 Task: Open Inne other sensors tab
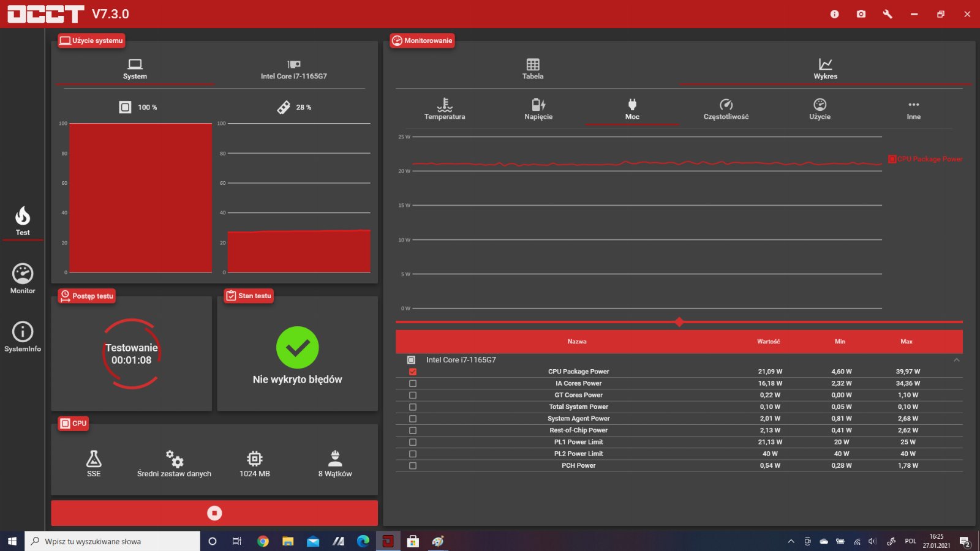(913, 109)
